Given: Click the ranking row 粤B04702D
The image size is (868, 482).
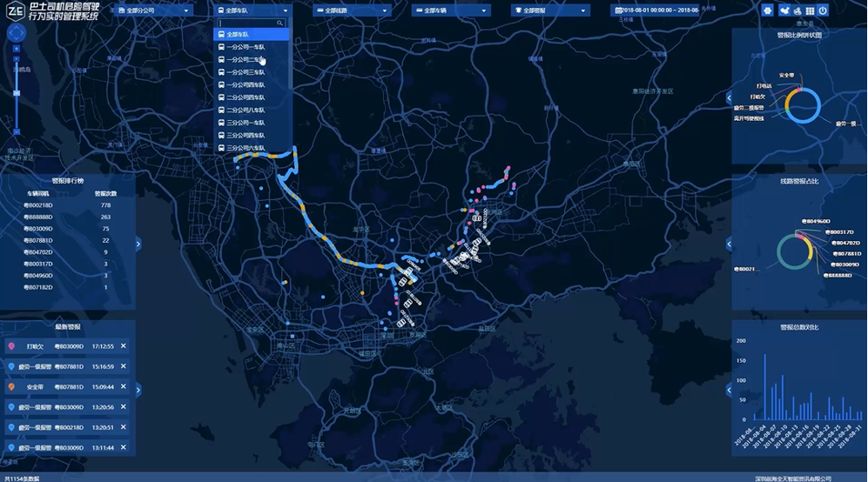Looking at the screenshot, I should pos(68,251).
